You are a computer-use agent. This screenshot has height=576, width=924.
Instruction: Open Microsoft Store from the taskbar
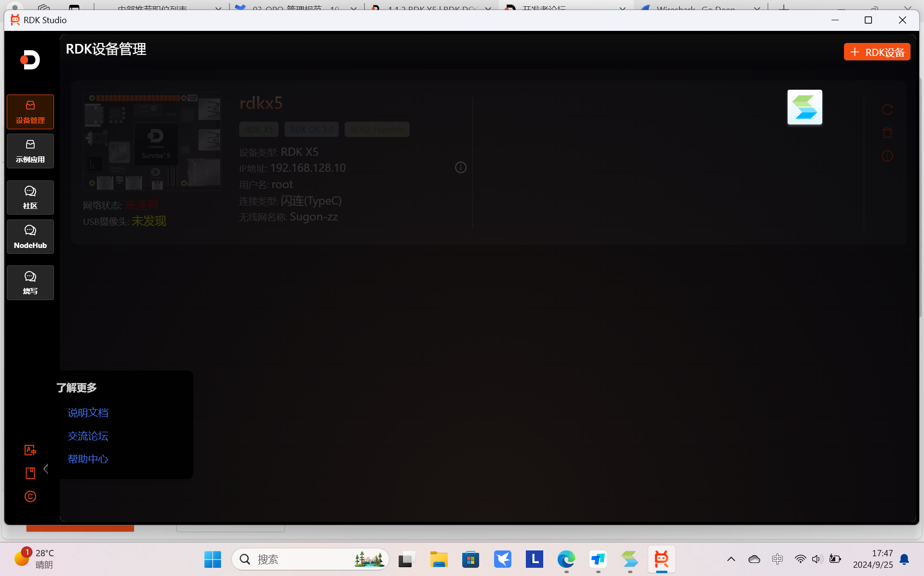[x=470, y=560]
